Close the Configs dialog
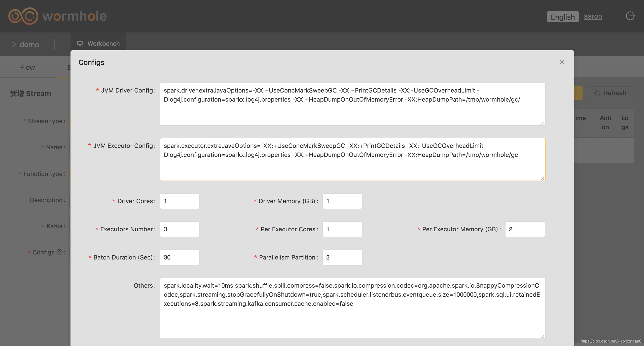This screenshot has width=644, height=346. [x=562, y=62]
